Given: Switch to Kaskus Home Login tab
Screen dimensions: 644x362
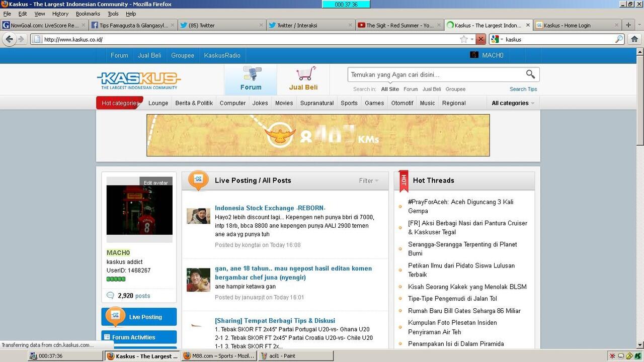Looking at the screenshot, I should (577, 25).
